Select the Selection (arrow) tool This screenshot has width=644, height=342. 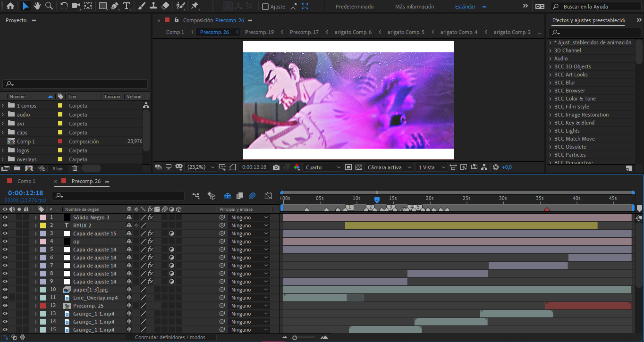[25, 6]
